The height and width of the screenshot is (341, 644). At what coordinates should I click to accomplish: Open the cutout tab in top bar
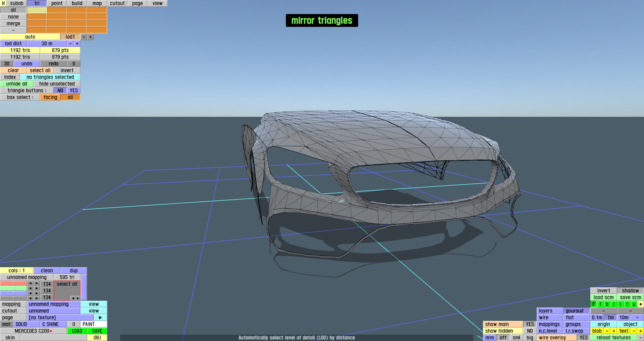(117, 3)
